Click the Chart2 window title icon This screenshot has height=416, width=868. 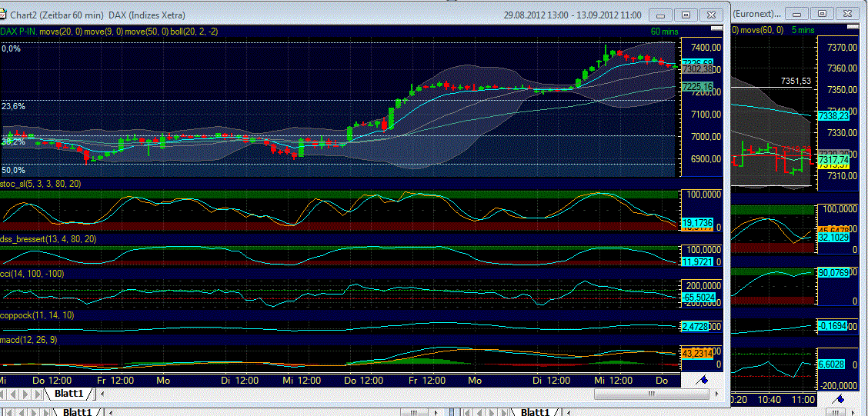(x=5, y=15)
